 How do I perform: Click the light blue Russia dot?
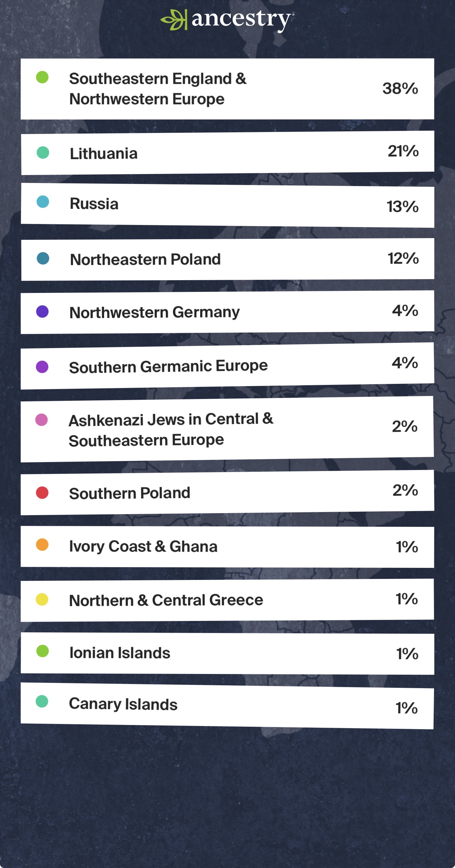click(x=43, y=202)
